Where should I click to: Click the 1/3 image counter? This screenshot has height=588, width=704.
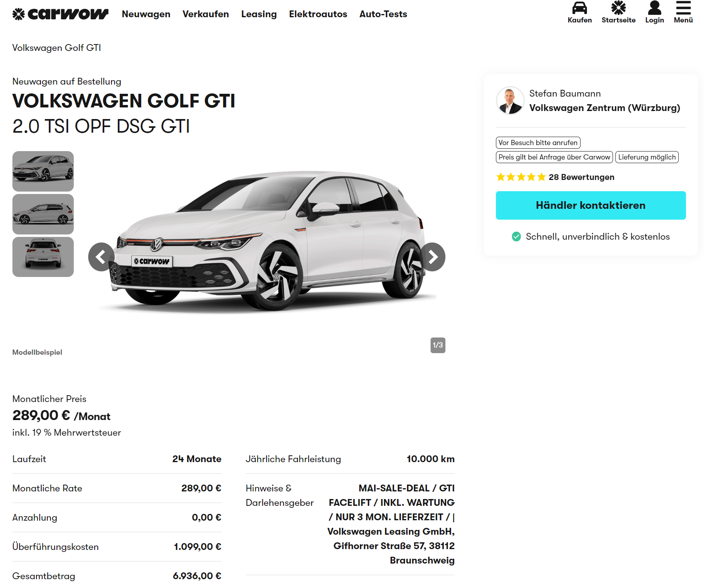[438, 345]
